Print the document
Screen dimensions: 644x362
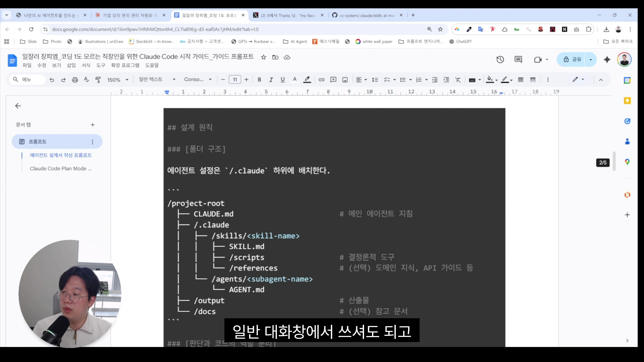coord(75,80)
